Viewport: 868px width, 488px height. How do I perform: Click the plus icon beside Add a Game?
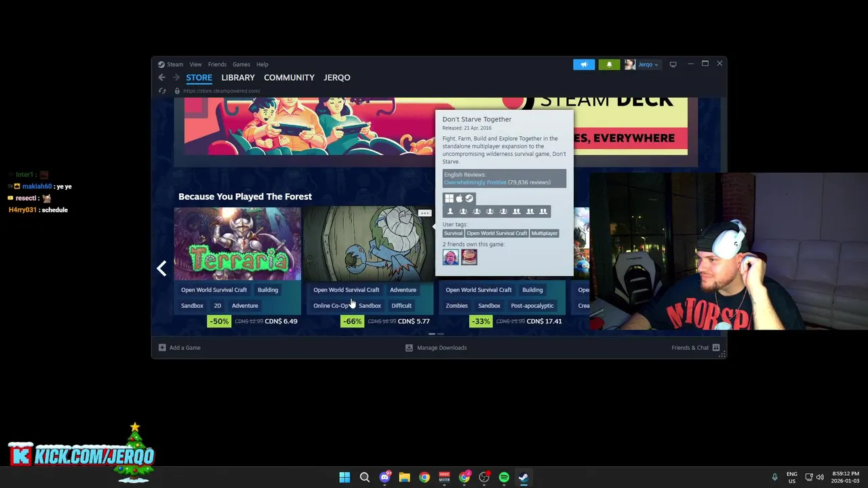(162, 348)
